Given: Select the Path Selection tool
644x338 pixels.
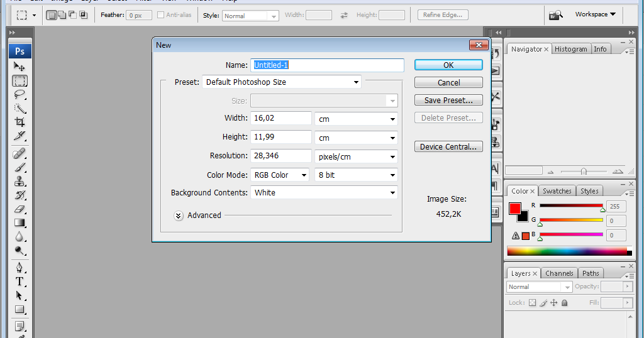Looking at the screenshot, I should (x=19, y=296).
